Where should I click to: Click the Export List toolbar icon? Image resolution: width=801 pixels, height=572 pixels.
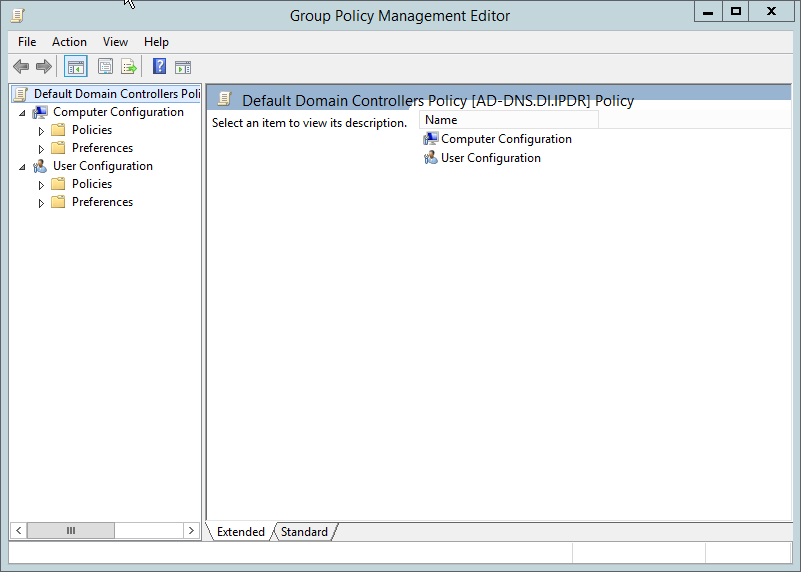click(129, 67)
